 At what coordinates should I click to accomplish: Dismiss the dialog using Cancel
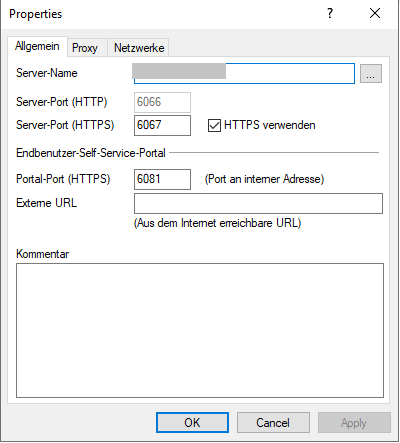click(x=273, y=423)
